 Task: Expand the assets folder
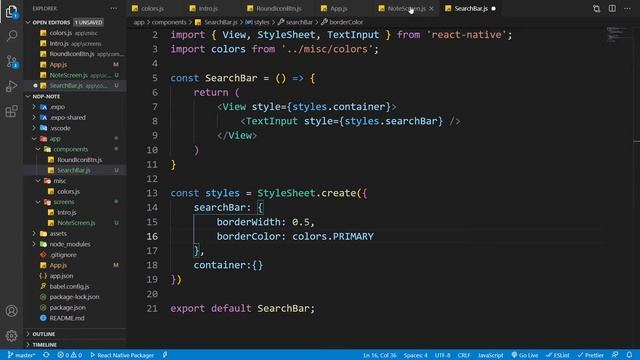[x=58, y=233]
